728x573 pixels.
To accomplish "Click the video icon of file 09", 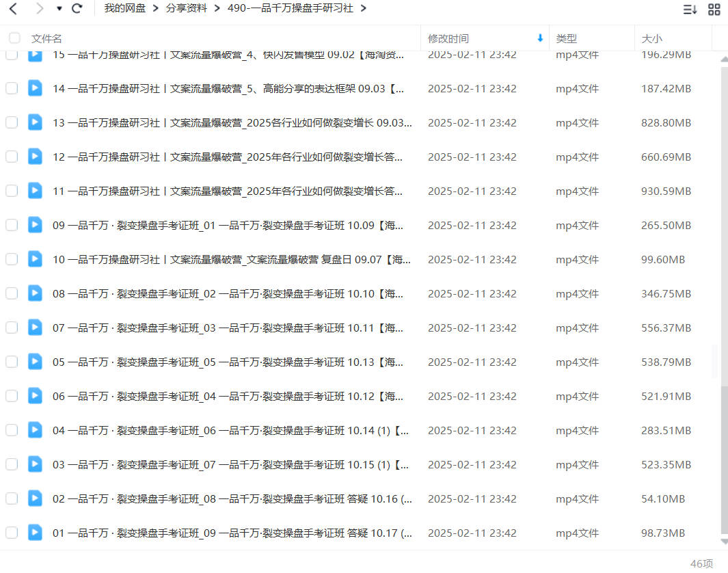I will [x=35, y=225].
